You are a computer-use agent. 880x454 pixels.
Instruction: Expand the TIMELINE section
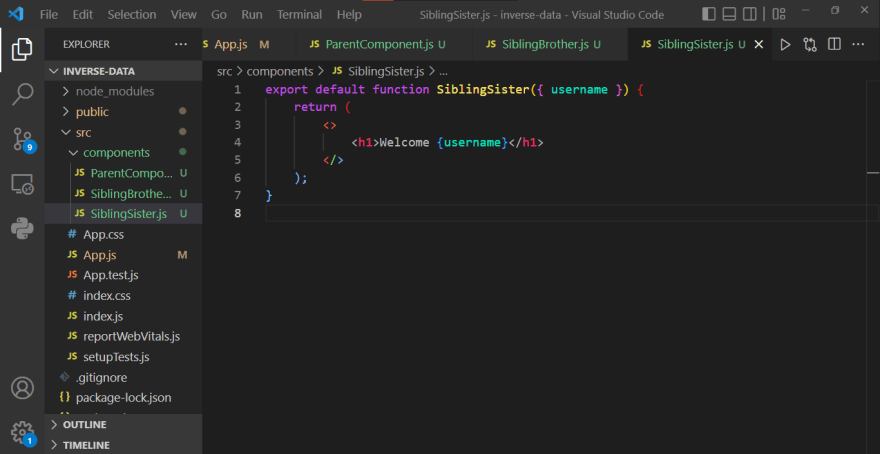123,444
